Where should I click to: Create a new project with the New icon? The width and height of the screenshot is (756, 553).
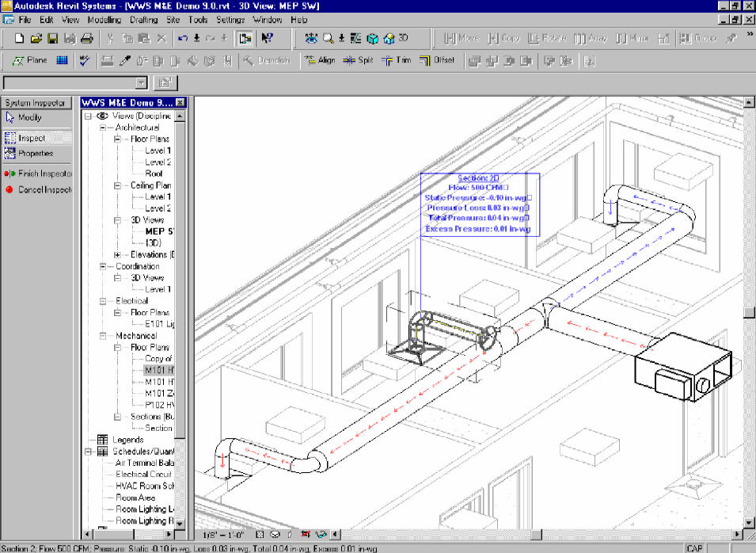pyautogui.click(x=19, y=38)
